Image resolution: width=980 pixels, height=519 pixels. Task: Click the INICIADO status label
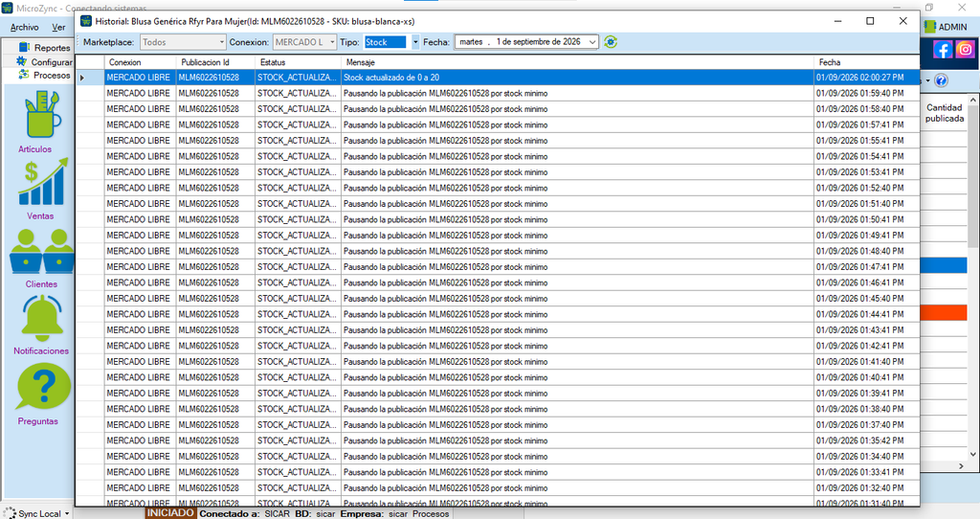170,512
